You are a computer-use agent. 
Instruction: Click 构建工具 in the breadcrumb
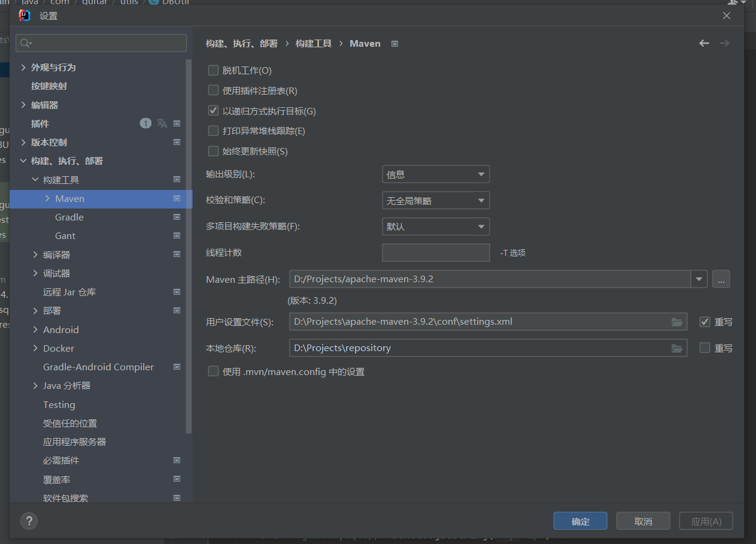coord(314,44)
